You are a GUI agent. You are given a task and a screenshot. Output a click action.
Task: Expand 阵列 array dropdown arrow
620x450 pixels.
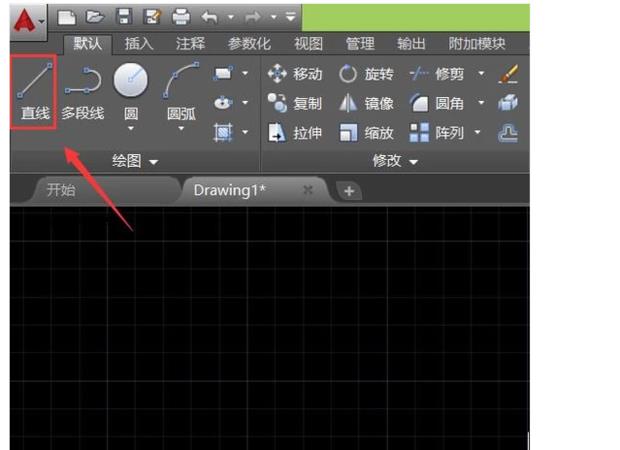(x=478, y=132)
